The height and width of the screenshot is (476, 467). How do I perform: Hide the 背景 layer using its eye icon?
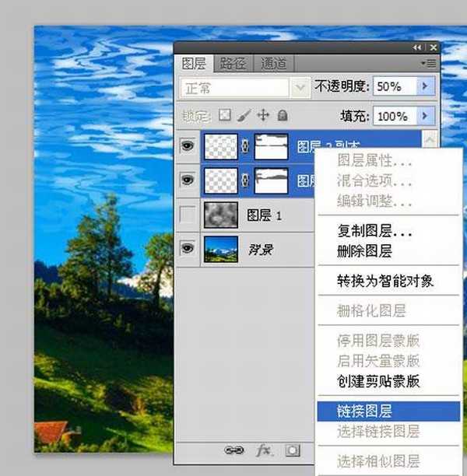click(x=188, y=249)
